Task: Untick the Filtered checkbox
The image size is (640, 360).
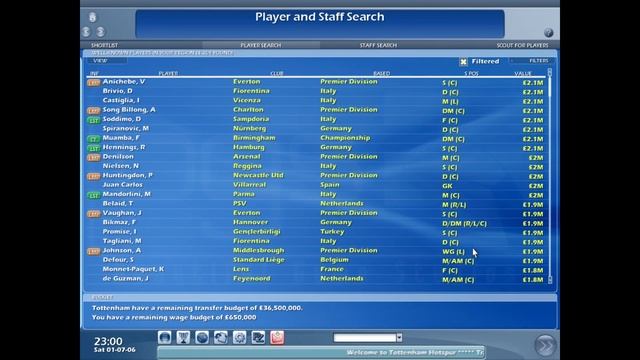Action: [x=463, y=62]
